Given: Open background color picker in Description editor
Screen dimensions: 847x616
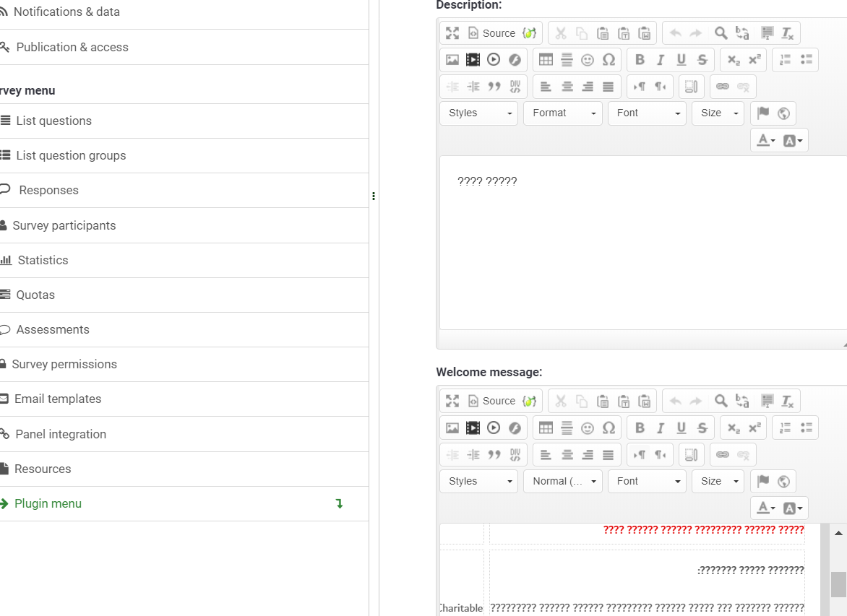Looking at the screenshot, I should click(793, 140).
